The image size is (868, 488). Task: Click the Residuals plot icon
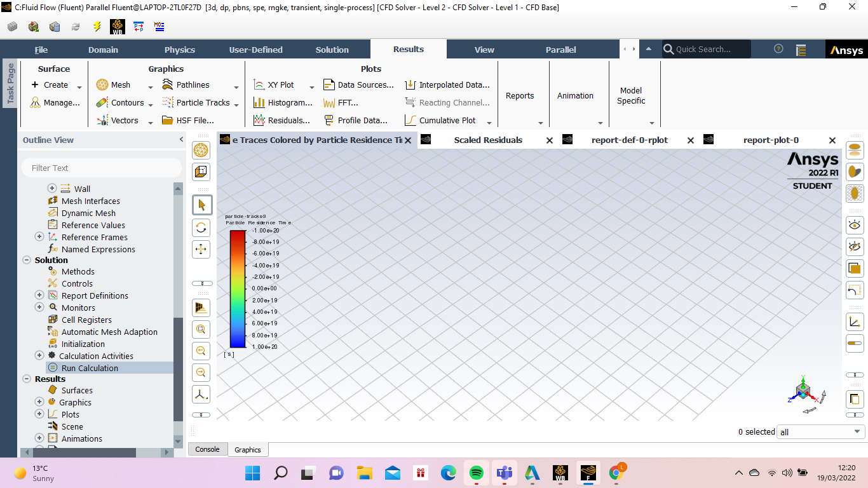259,120
